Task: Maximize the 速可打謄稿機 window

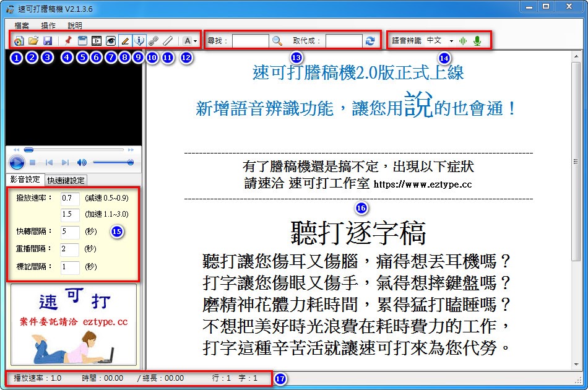Action: pos(546,7)
